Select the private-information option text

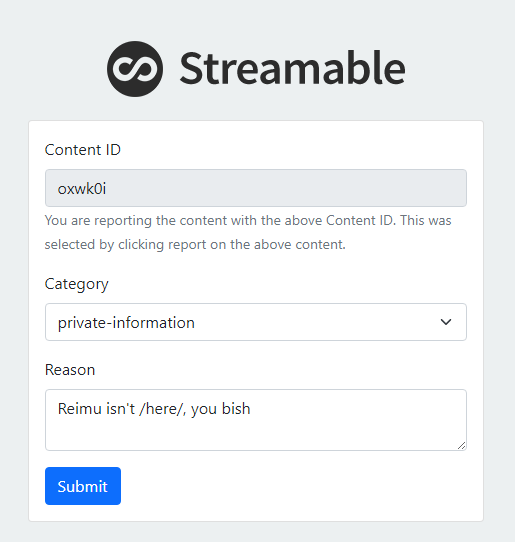coord(126,323)
